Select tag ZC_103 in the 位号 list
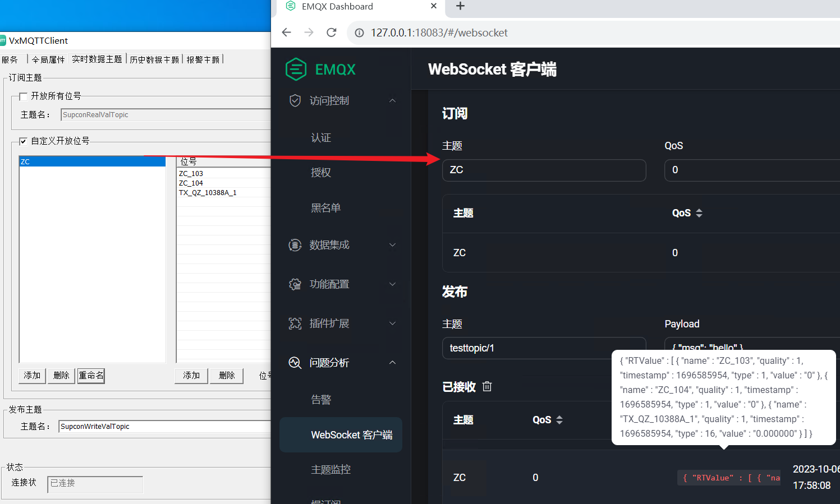 coord(191,174)
